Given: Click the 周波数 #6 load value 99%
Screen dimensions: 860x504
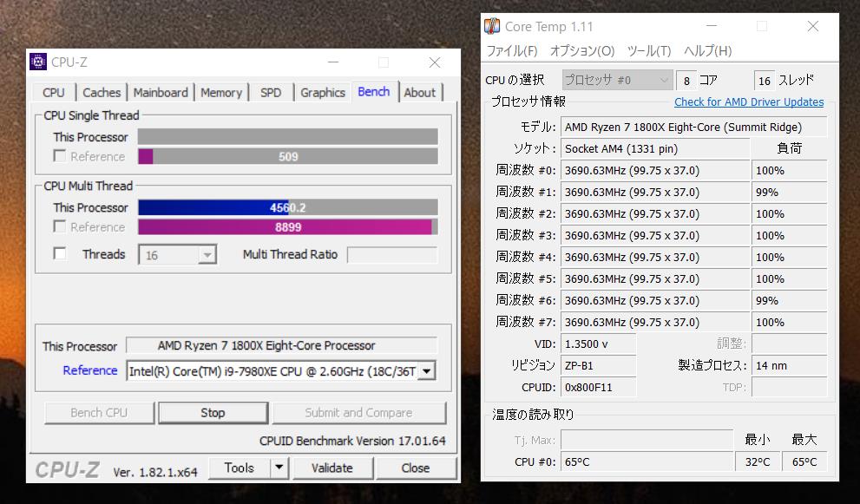Looking at the screenshot, I should (789, 300).
